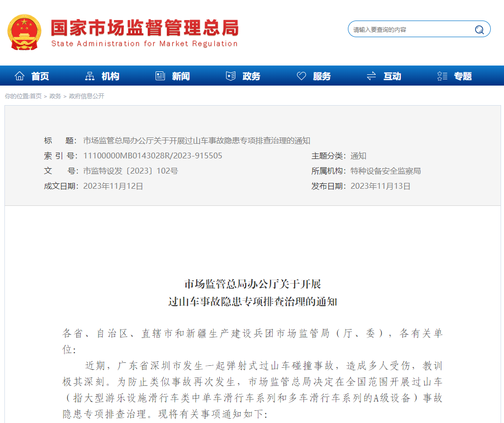The width and height of the screenshot is (504, 423).
Task: Click the 新闻 news icon in the navigation bar
Action: (x=160, y=75)
